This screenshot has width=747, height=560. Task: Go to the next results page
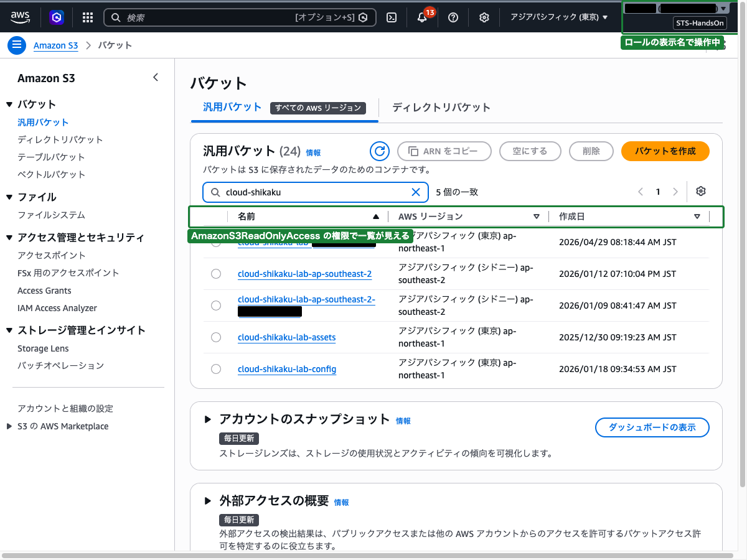click(x=675, y=192)
